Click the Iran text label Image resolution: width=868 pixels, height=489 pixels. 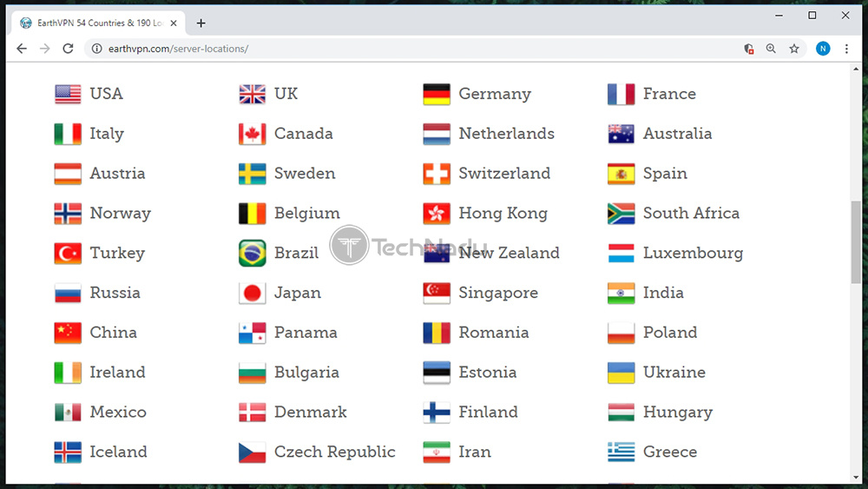point(475,453)
